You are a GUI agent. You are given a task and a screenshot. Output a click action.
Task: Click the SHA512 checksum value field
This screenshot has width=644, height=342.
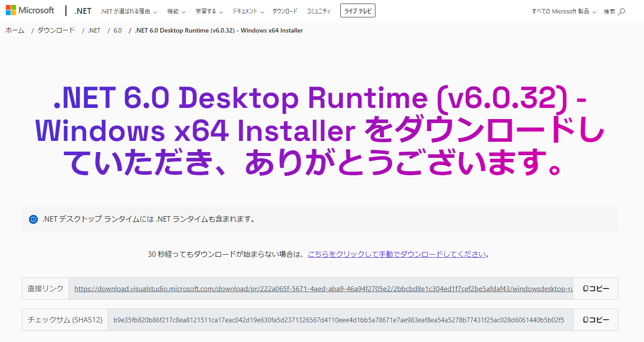340,320
